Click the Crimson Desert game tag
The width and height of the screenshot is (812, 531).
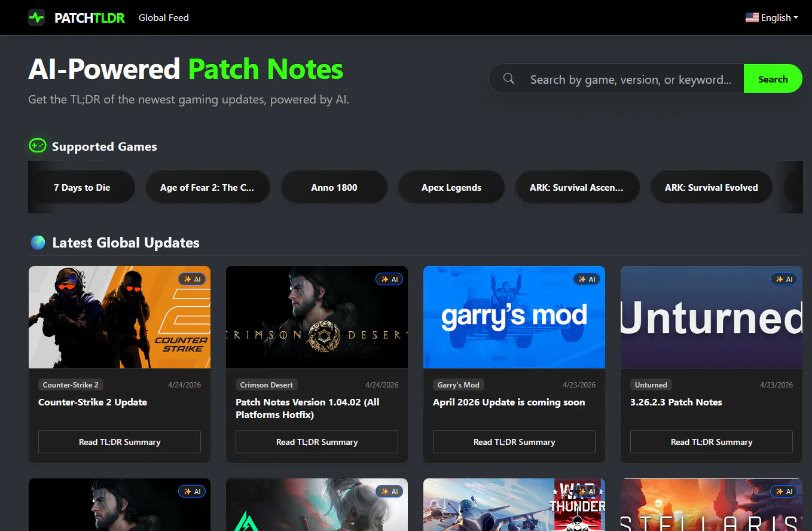click(x=267, y=384)
